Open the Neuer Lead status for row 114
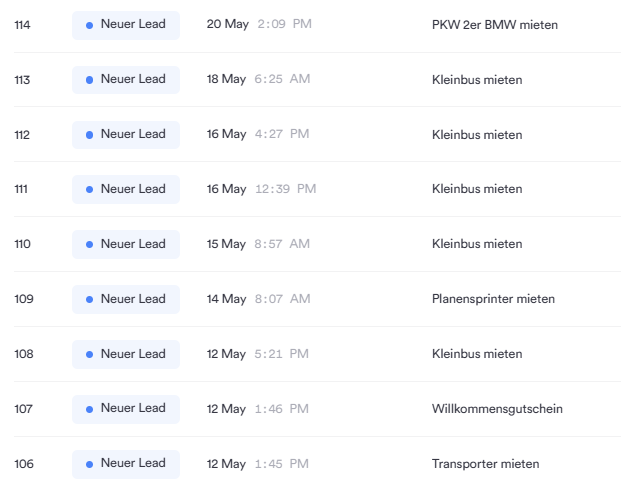 [126, 25]
